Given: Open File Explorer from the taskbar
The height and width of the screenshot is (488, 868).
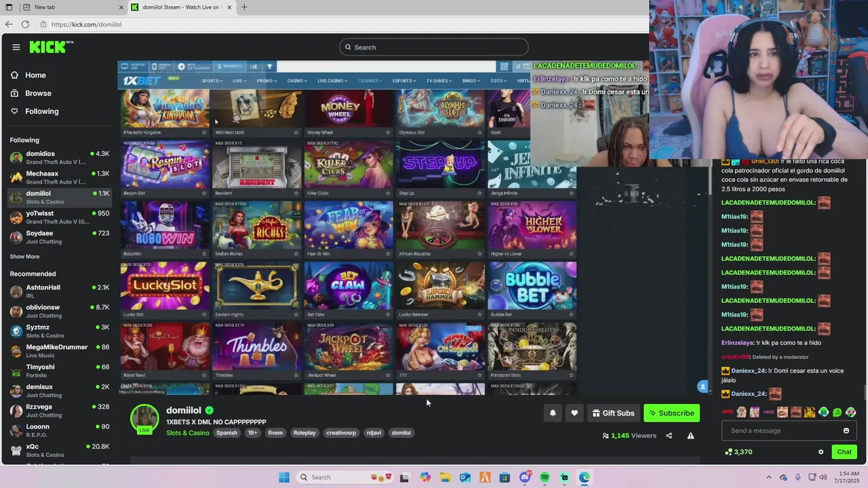Looking at the screenshot, I should pos(445,477).
